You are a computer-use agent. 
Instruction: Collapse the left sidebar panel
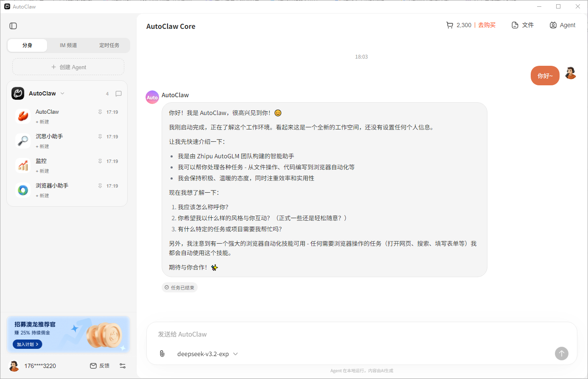13,26
